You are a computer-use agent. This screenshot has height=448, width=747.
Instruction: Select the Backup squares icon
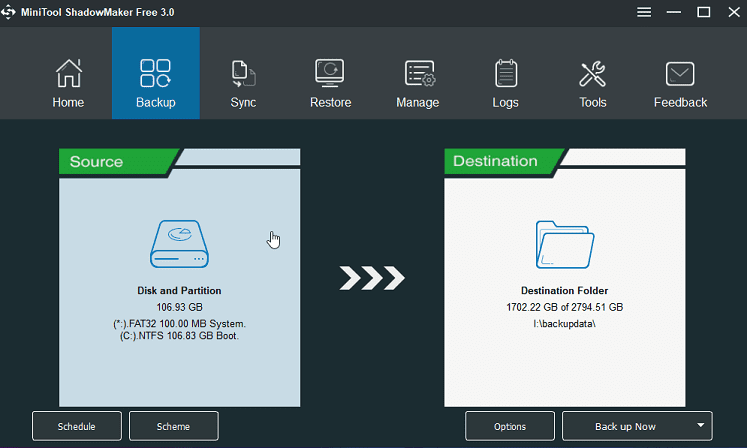(155, 73)
